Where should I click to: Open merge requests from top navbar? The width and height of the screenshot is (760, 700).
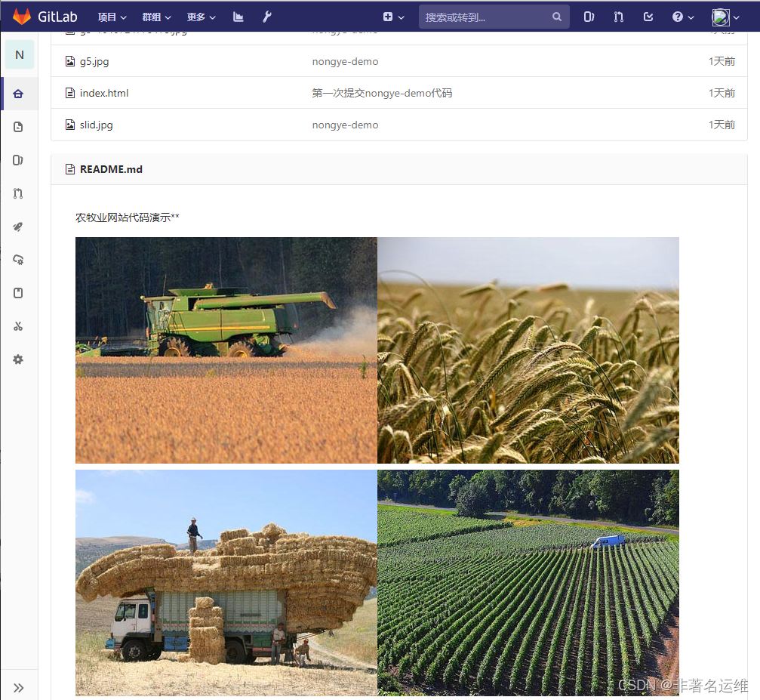[618, 17]
